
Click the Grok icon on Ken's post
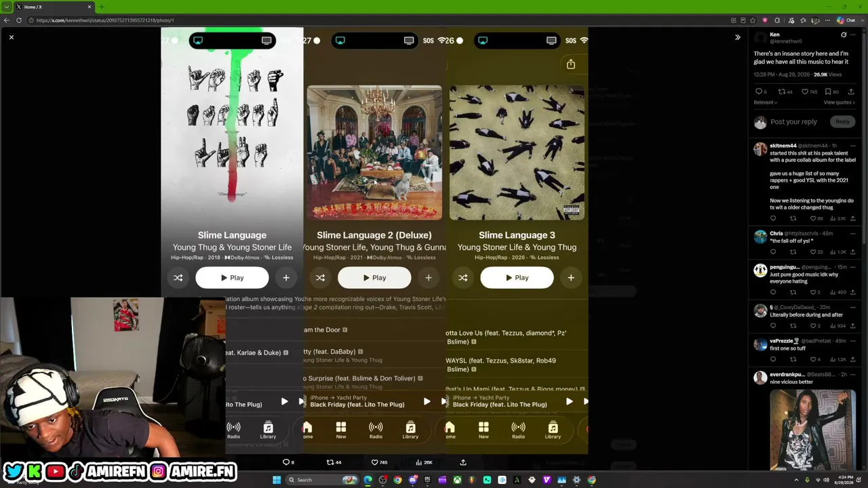tap(844, 35)
